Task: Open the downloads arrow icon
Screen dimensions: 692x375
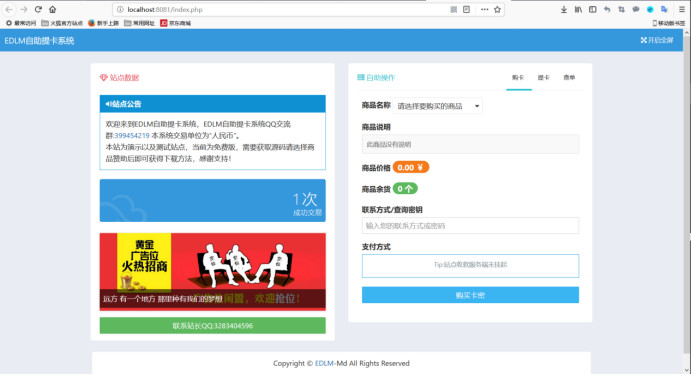Action: point(564,9)
